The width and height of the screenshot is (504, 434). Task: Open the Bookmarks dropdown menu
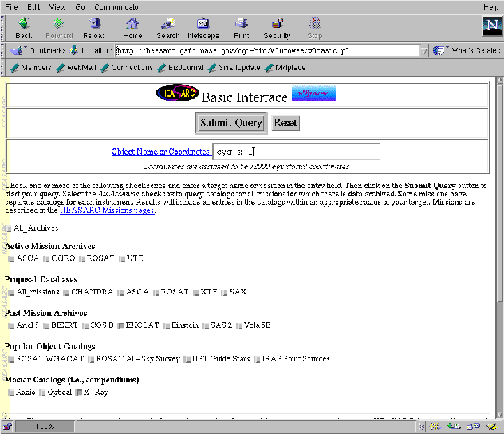38,50
